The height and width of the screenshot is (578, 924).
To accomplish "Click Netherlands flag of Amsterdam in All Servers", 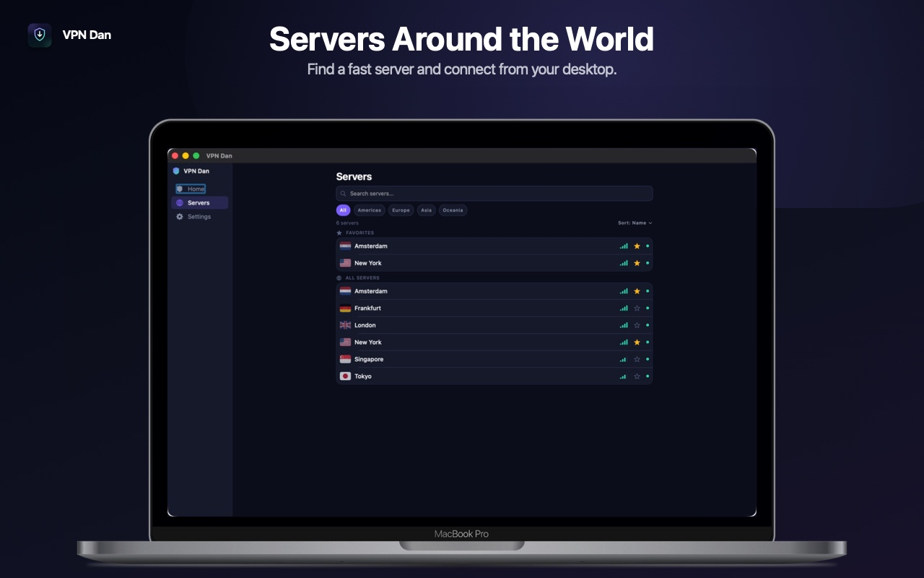I will 345,291.
